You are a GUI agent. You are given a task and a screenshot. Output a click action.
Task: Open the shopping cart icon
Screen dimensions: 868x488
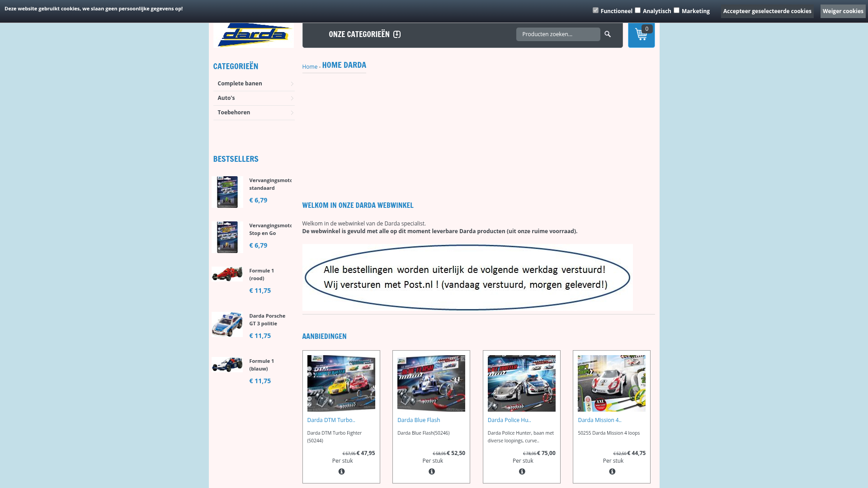coord(641,35)
